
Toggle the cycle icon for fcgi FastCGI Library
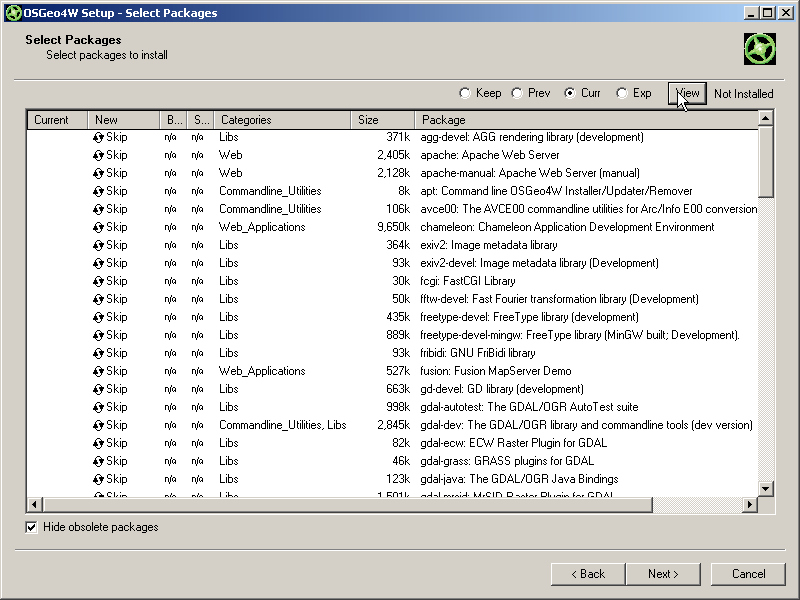click(x=98, y=281)
